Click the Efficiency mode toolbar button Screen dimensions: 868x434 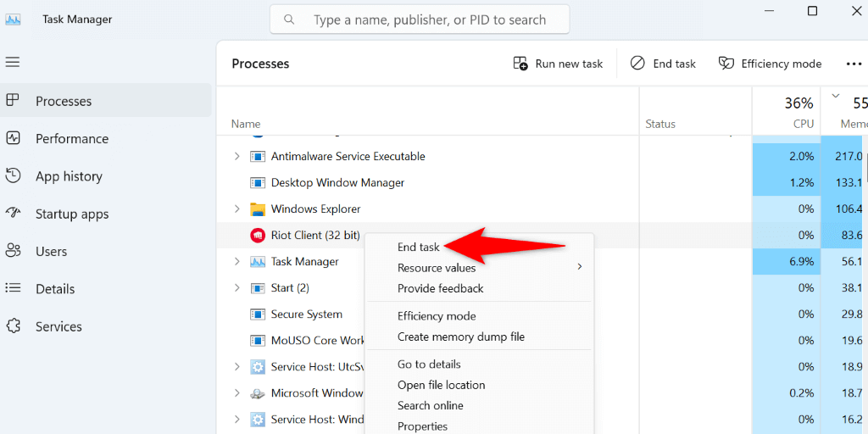tap(770, 64)
